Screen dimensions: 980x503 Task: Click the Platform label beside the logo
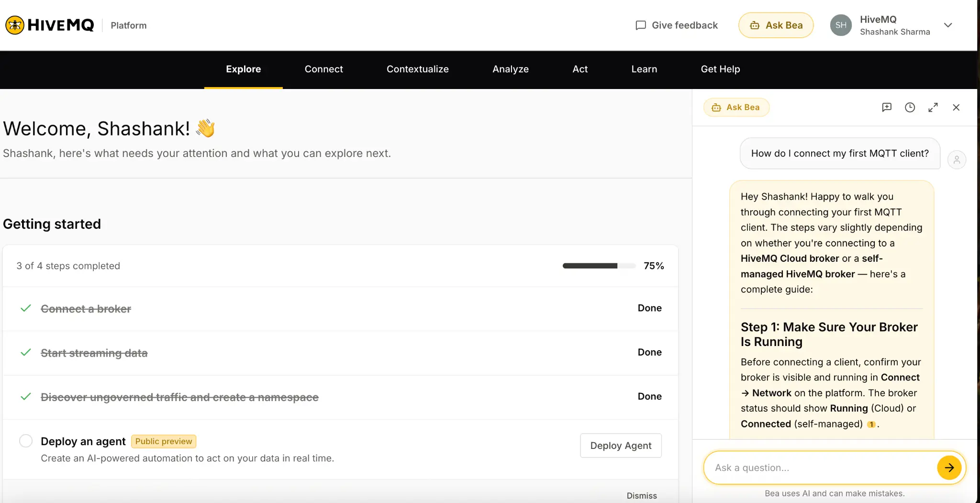pos(129,25)
